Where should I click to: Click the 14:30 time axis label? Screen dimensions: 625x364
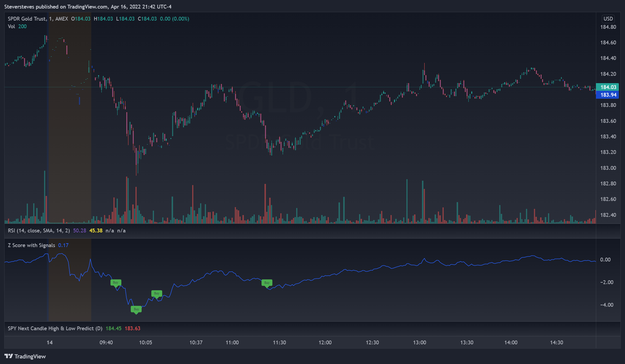point(557,343)
